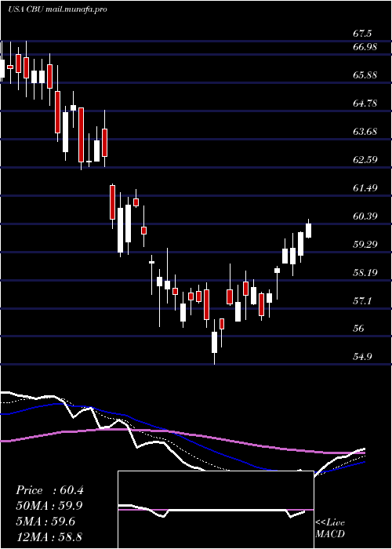Click the 60.39 price axis label

pos(365,216)
